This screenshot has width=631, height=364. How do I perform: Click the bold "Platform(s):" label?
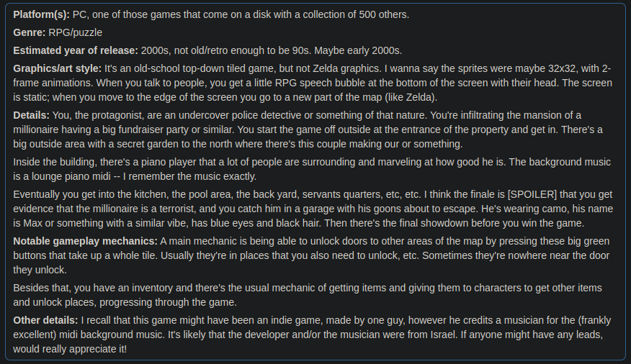(x=42, y=14)
